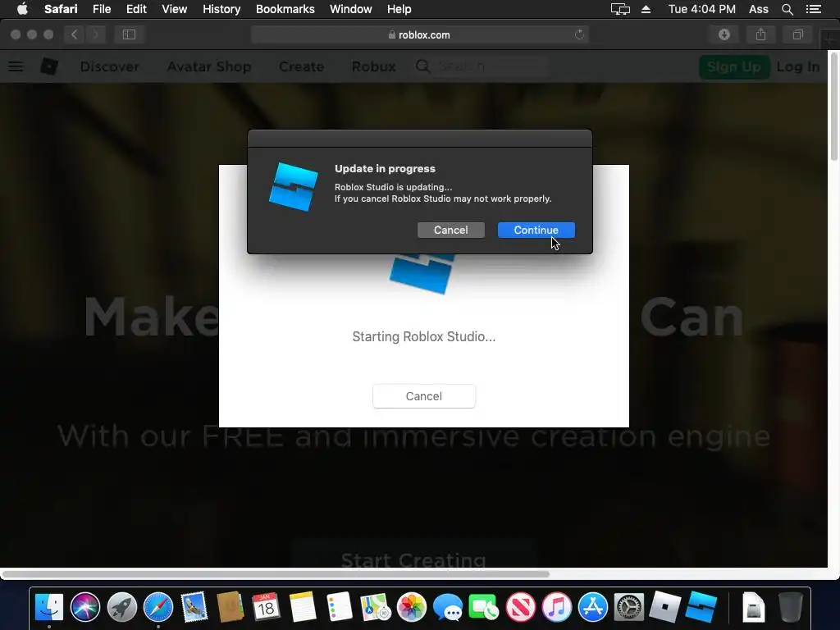Open the Safari menu
Viewport: 840px width, 630px height.
click(61, 9)
